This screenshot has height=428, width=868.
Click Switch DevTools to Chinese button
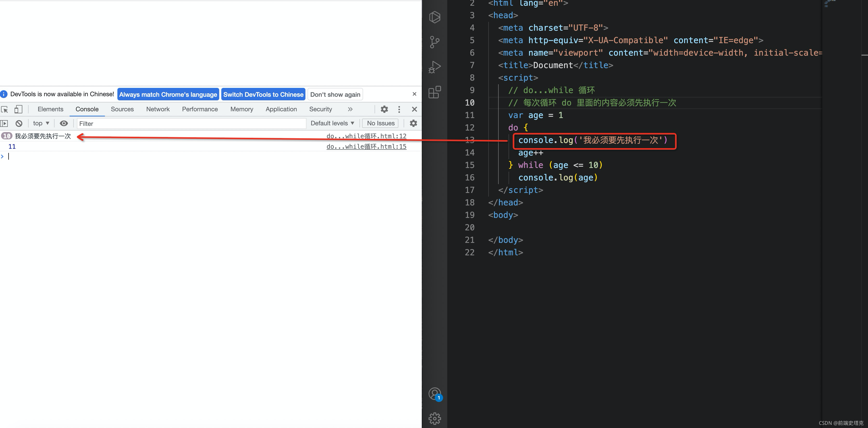tap(263, 94)
